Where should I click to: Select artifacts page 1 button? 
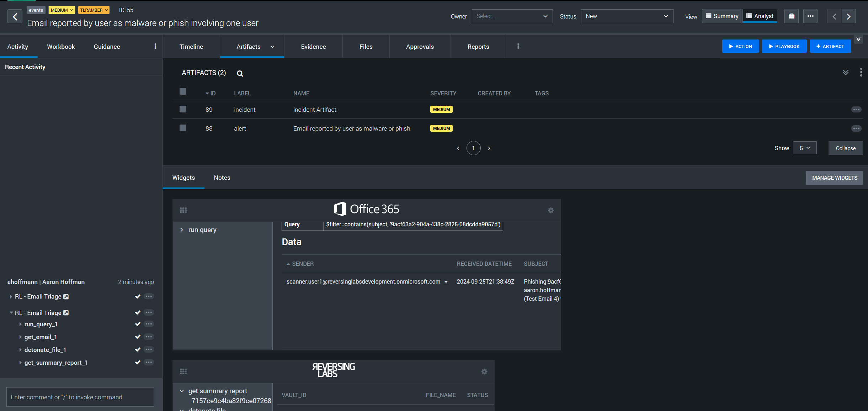tap(473, 148)
